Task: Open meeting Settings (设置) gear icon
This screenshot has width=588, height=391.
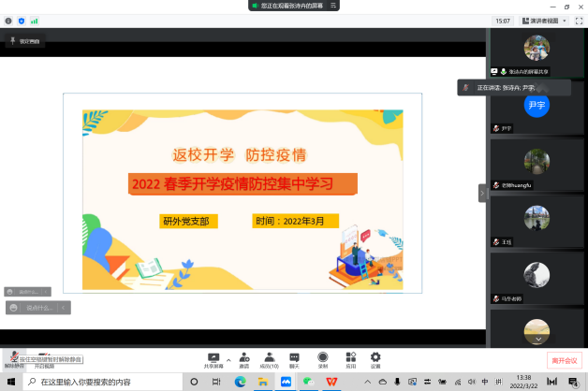Action: coord(375,357)
